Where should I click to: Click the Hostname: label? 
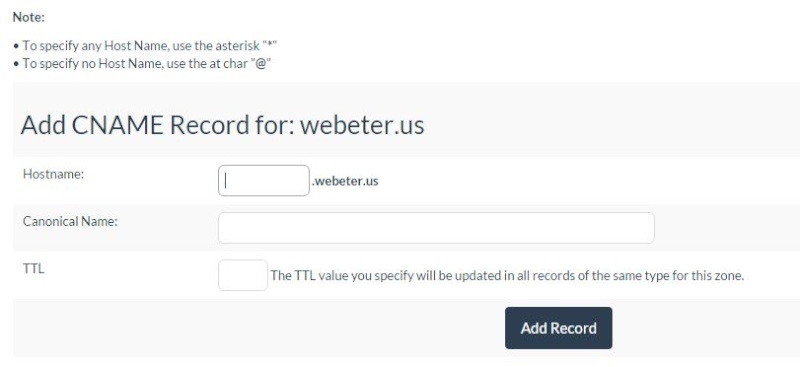(53, 174)
